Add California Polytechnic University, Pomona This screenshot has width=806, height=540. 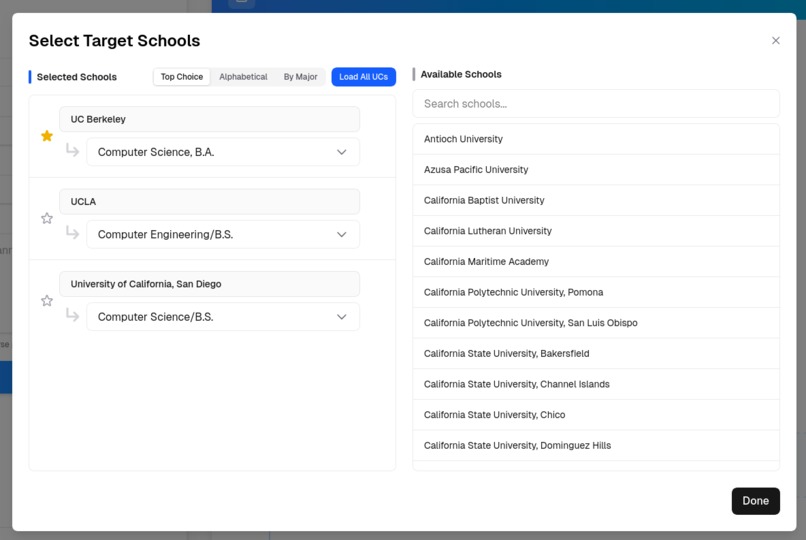[596, 292]
